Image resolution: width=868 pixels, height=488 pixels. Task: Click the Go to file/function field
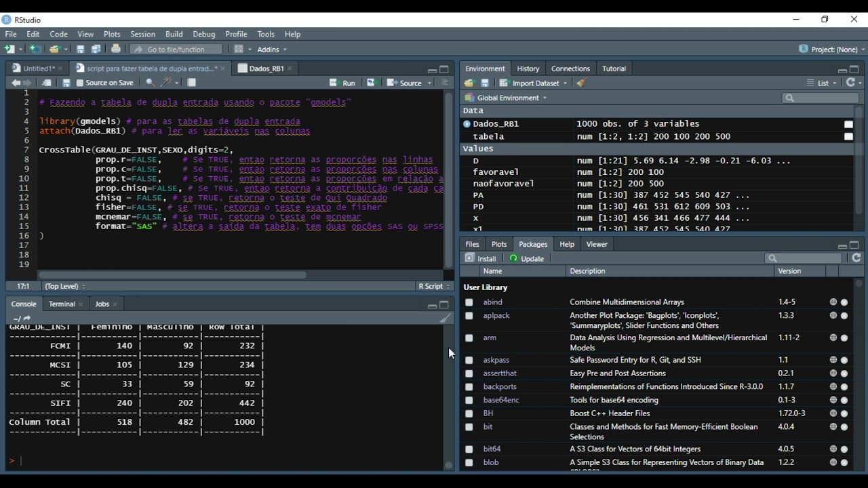[x=177, y=49]
